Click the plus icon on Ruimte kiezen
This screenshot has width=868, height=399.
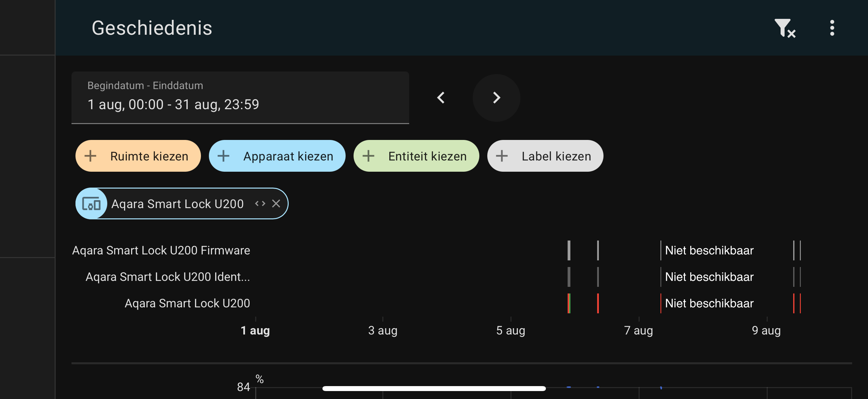[x=90, y=156]
